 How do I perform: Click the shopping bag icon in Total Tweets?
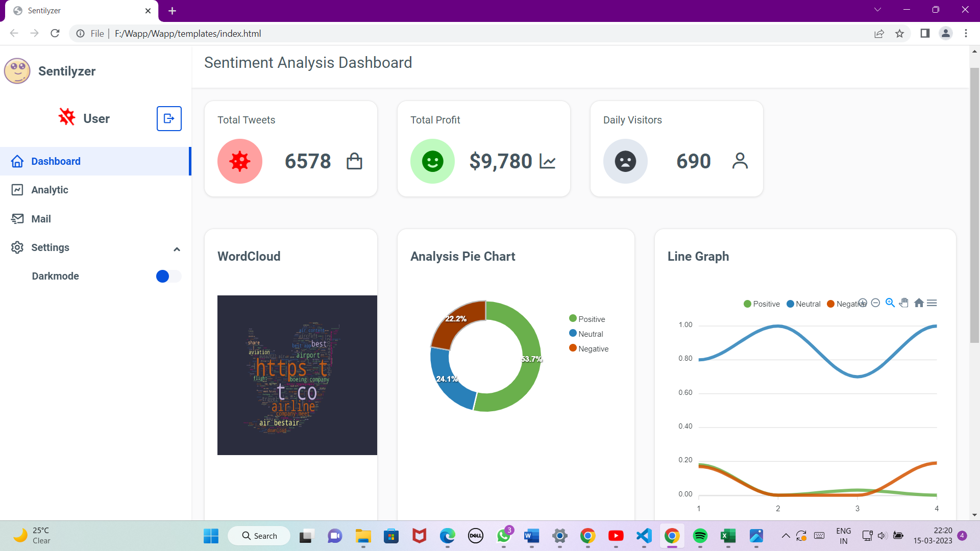tap(354, 161)
